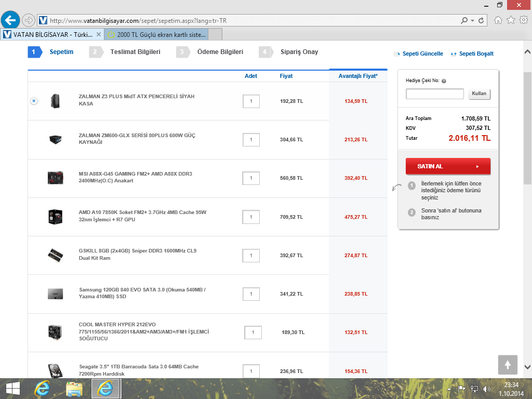Open the volume speaker icon
The image size is (532, 399).
[x=486, y=389]
